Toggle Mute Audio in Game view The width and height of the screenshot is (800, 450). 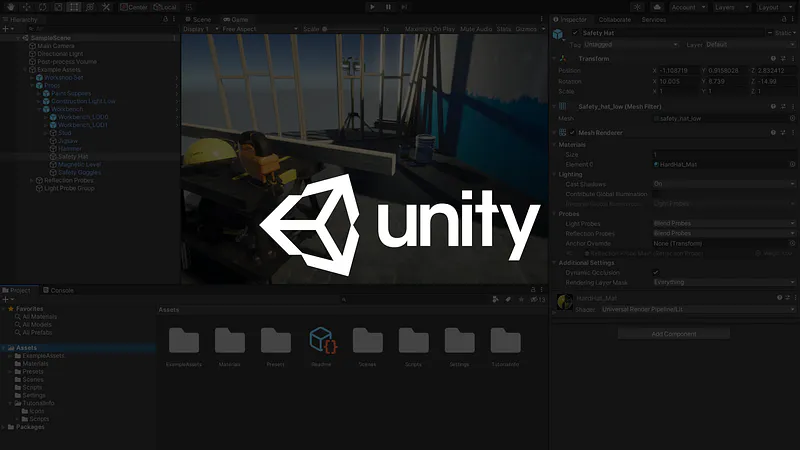click(x=476, y=29)
